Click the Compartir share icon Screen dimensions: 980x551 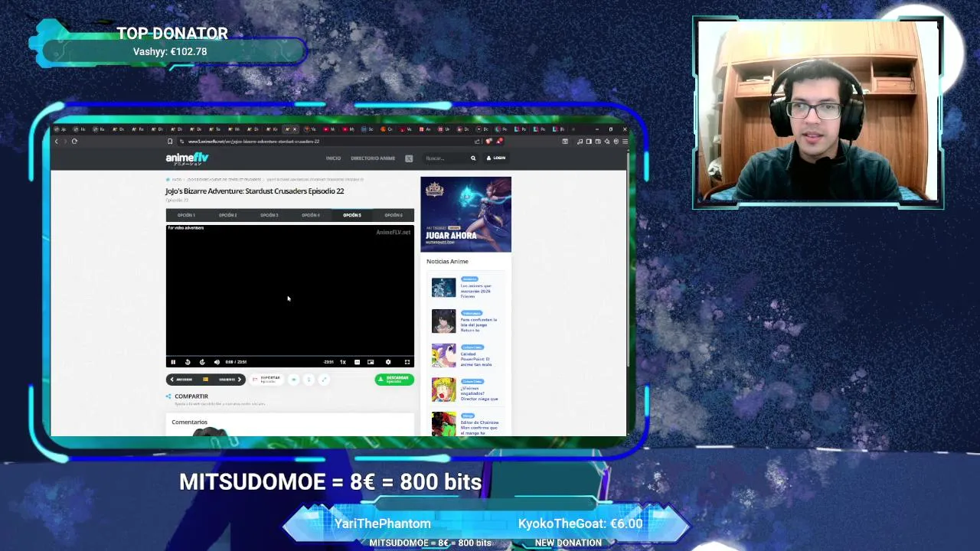point(168,396)
